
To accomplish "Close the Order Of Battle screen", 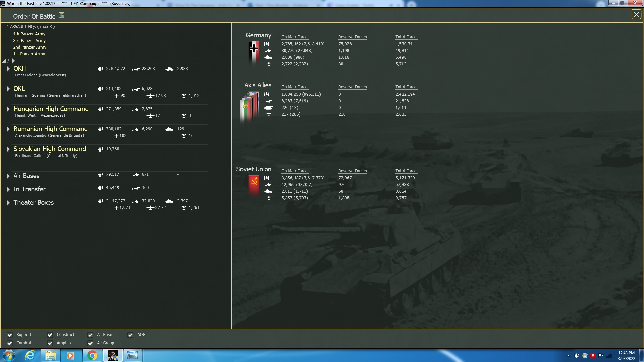I will click(x=636, y=14).
